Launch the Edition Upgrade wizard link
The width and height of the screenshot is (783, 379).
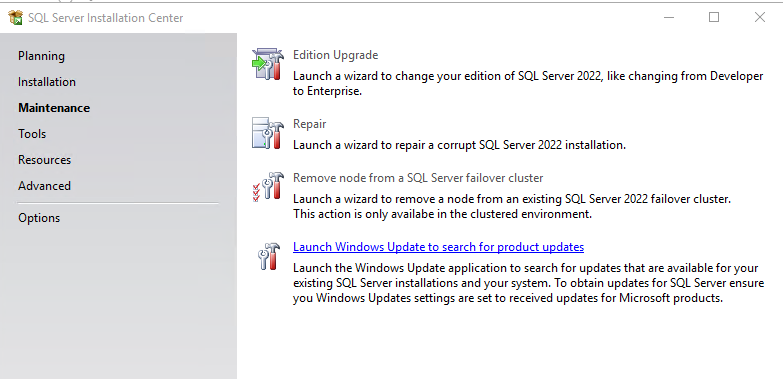tap(336, 55)
